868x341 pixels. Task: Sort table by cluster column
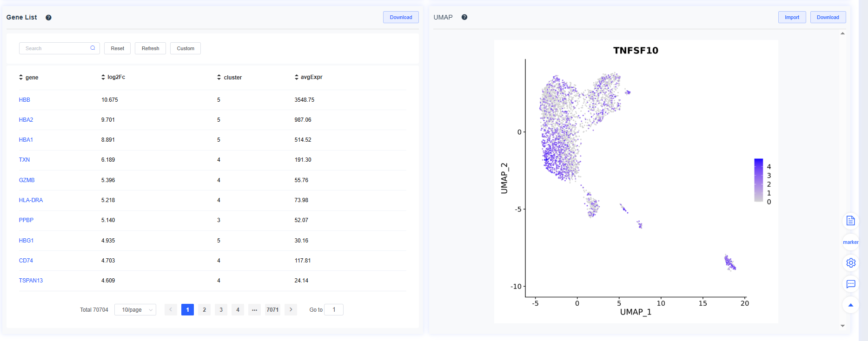click(219, 77)
